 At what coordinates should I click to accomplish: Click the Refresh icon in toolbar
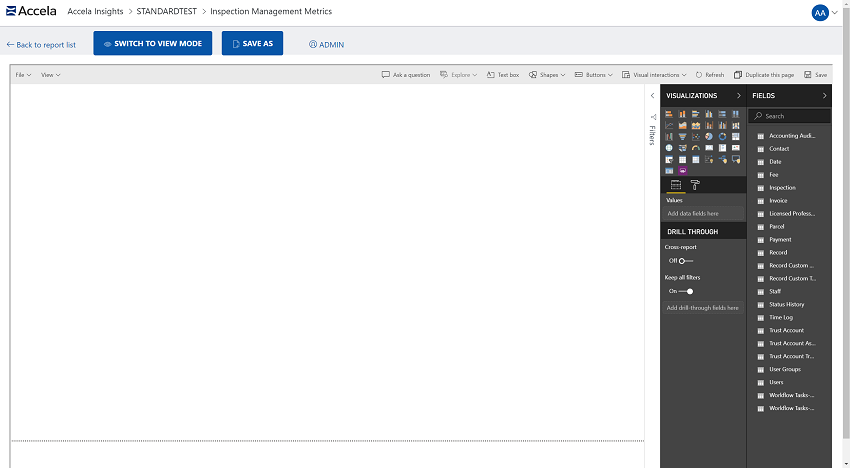709,75
